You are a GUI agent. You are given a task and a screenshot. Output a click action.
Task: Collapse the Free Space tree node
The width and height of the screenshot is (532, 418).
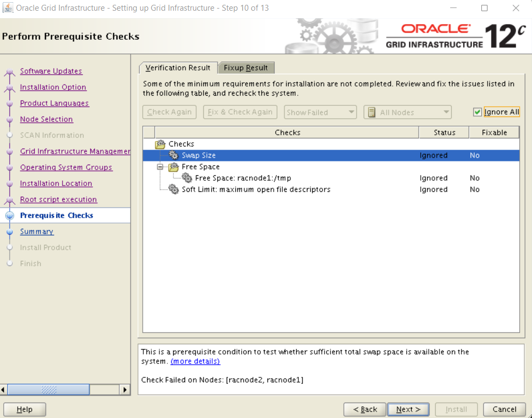(x=160, y=167)
